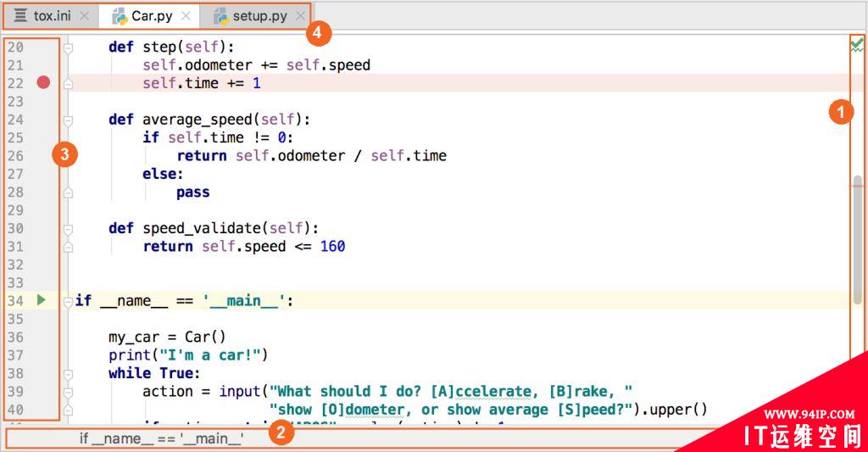Collapse average_speed method at line 24
This screenshot has width=868, height=452.
(x=68, y=120)
